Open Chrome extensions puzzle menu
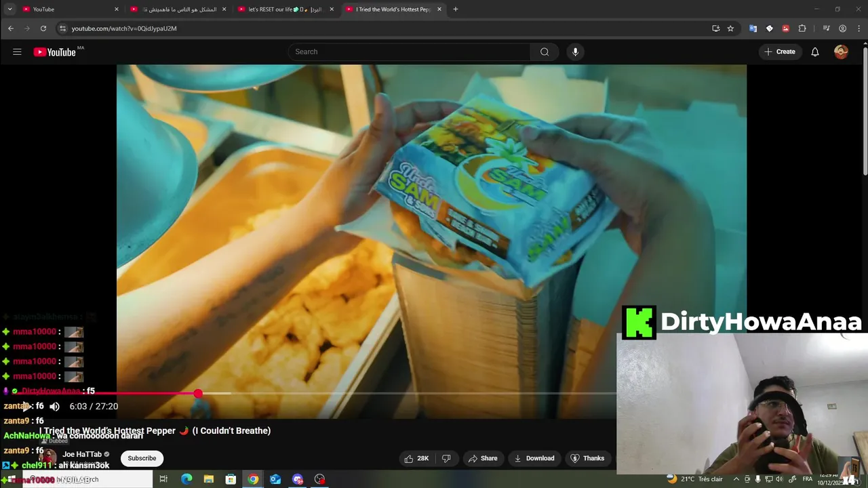868x488 pixels. (x=802, y=28)
